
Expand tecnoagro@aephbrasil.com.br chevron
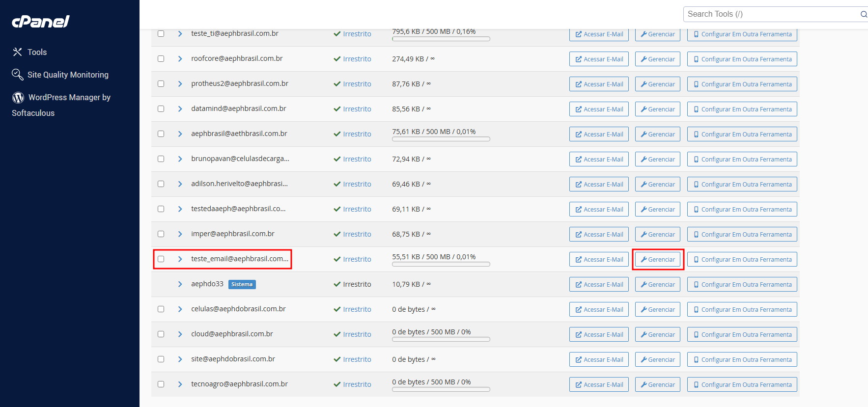(x=180, y=384)
